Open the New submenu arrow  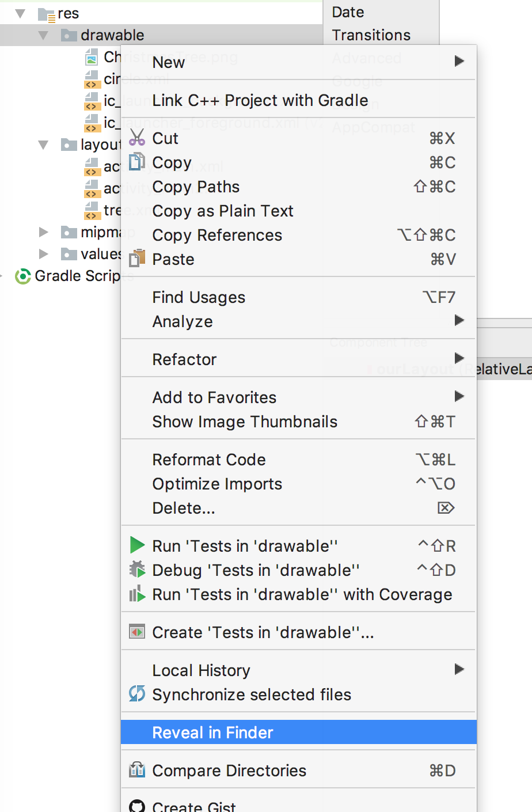[x=459, y=61]
